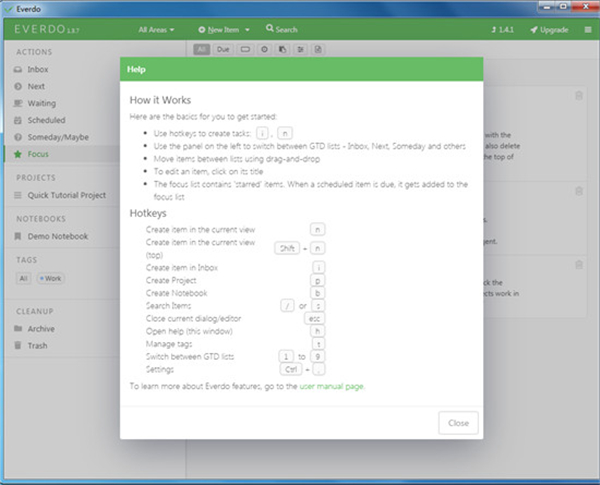Open the Inbox list
The height and width of the screenshot is (485, 600).
point(37,70)
